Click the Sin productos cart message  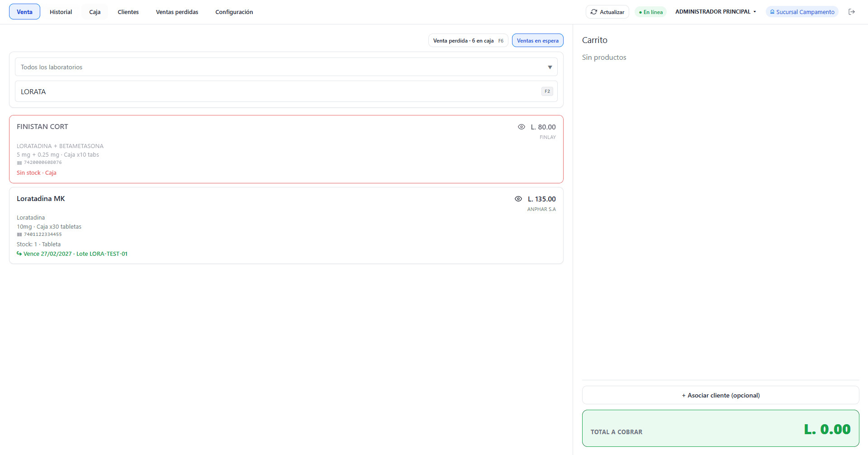click(604, 57)
